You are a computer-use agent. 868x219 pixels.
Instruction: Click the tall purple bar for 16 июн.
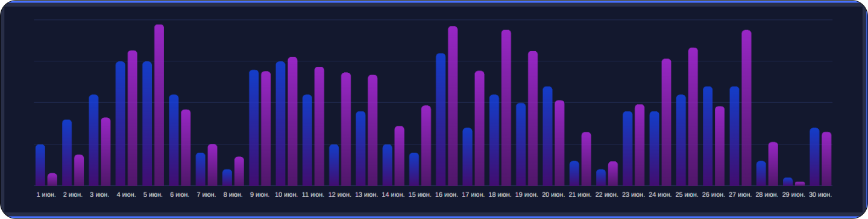click(x=453, y=106)
